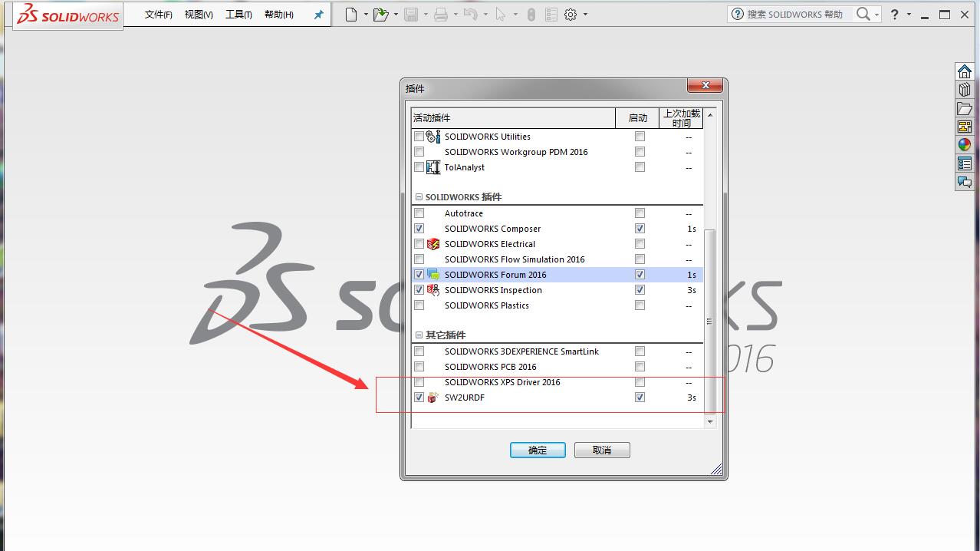The image size is (980, 551).
Task: Open the 帮助(H) menu
Action: click(x=279, y=15)
